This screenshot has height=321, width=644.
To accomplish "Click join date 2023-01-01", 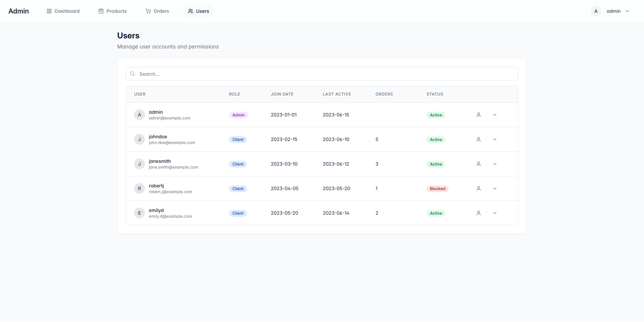I will coord(284,115).
